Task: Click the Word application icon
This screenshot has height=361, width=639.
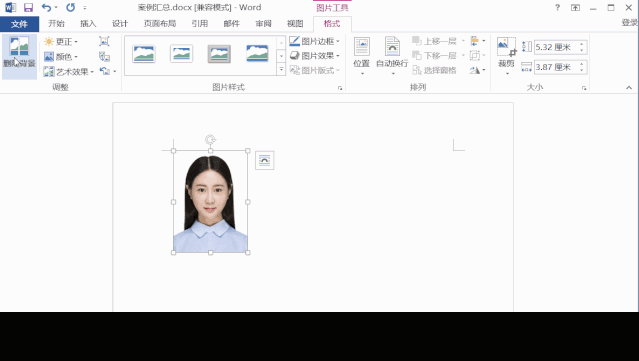Action: pos(10,7)
